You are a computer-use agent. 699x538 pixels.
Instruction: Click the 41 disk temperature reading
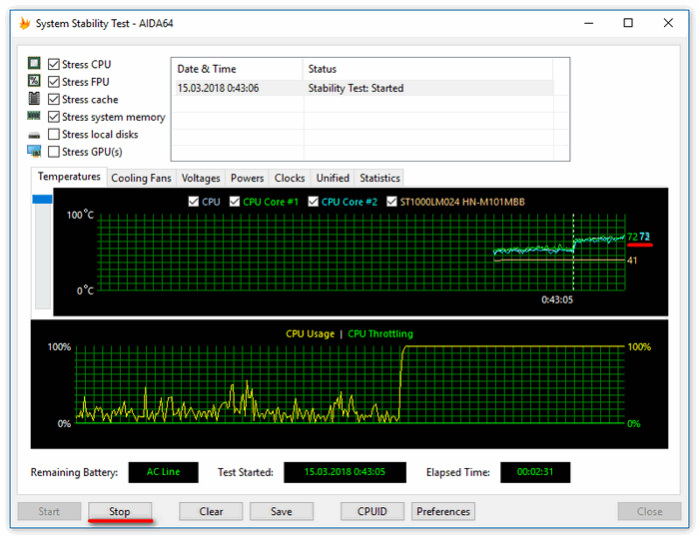(632, 260)
